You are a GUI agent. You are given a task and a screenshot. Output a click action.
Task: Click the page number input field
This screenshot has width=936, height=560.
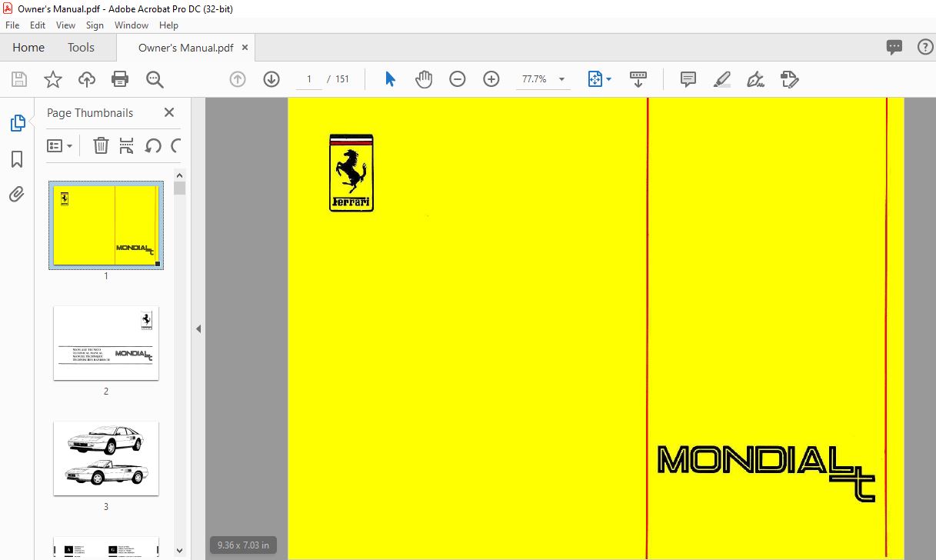click(x=309, y=79)
